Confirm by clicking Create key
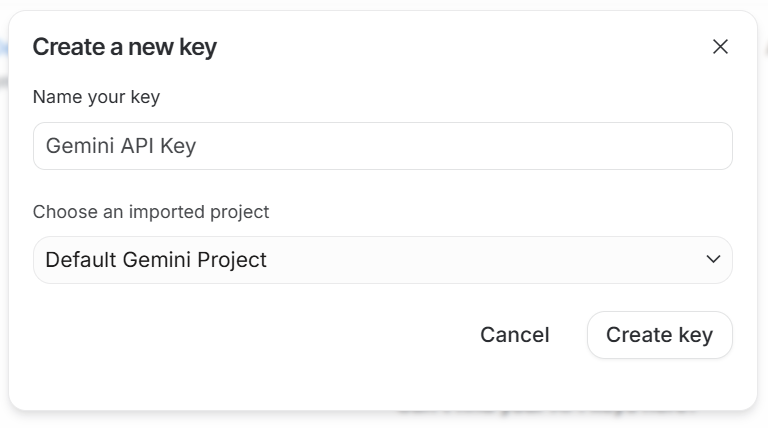 pos(659,335)
